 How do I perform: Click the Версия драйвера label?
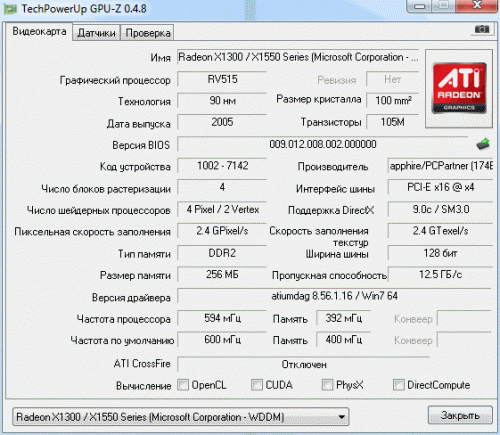point(131,297)
